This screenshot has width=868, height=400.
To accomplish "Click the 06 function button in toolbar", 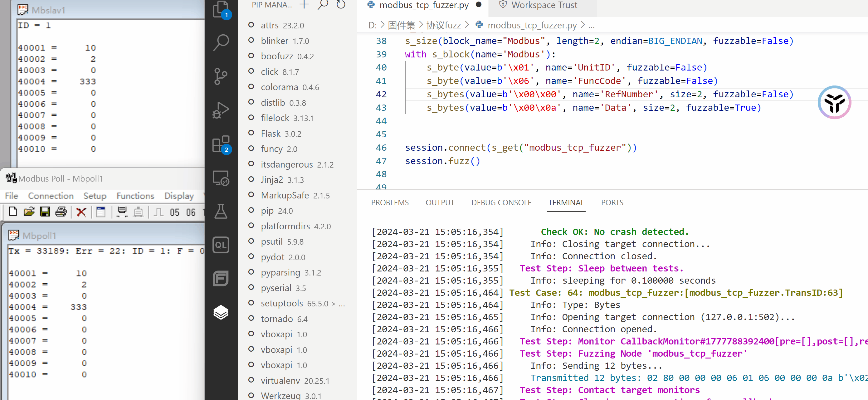I will click(191, 212).
